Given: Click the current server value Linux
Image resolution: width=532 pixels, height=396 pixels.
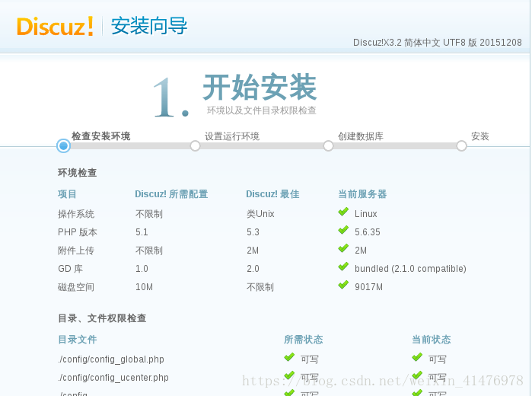Looking at the screenshot, I should tap(366, 214).
